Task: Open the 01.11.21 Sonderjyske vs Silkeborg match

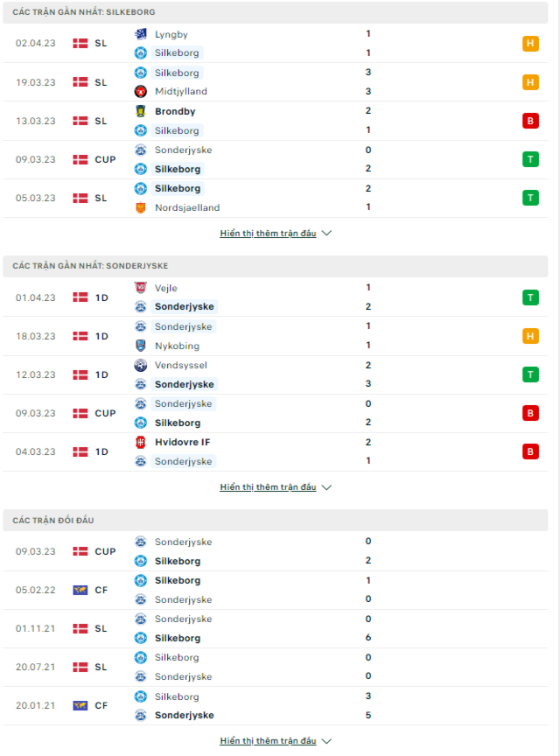Action: point(276,629)
